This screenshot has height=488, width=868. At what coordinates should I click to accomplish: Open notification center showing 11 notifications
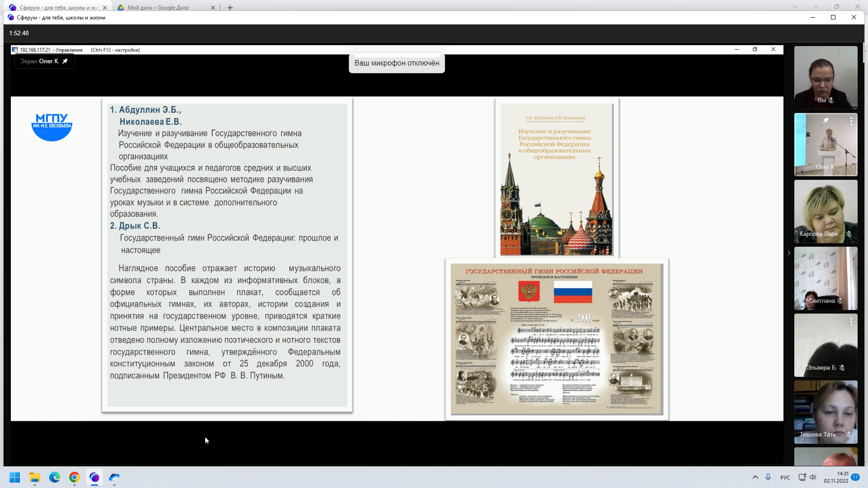[855, 477]
